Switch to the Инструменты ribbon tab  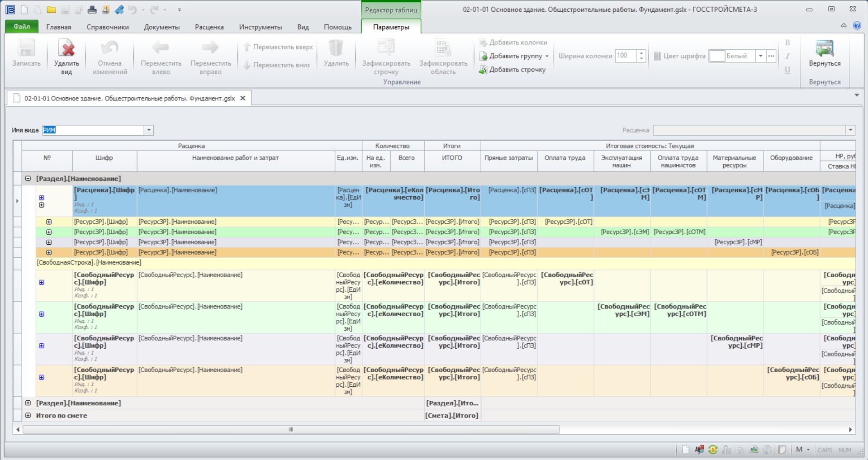click(261, 27)
